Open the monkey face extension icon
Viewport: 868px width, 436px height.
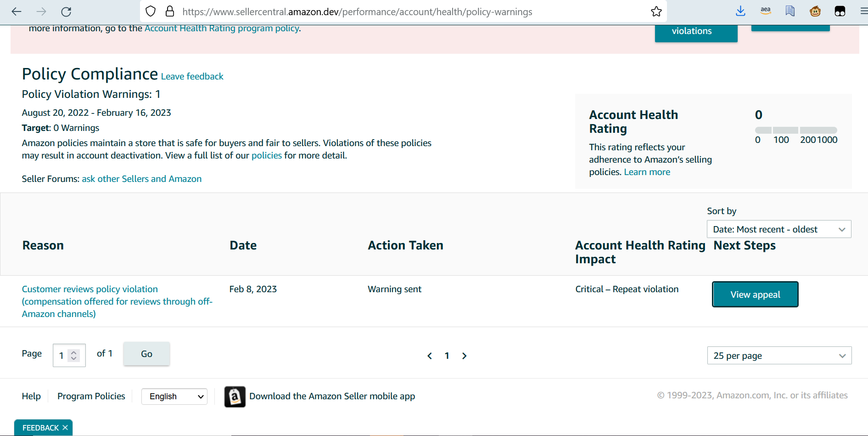click(x=815, y=11)
